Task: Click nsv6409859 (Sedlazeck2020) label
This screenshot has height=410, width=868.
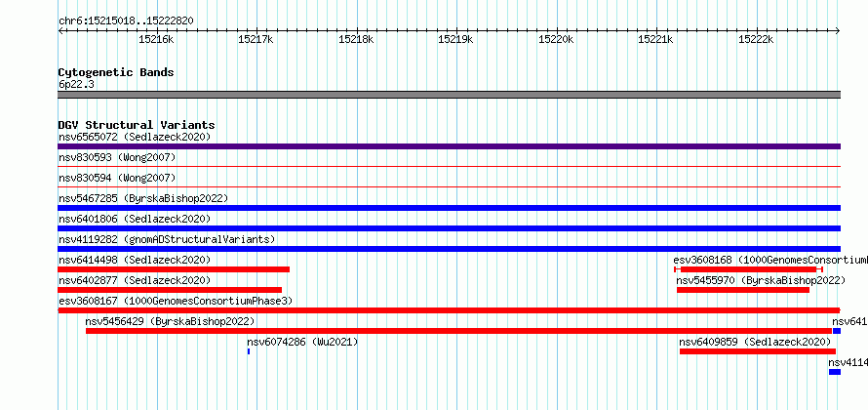Action: pyautogui.click(x=756, y=342)
